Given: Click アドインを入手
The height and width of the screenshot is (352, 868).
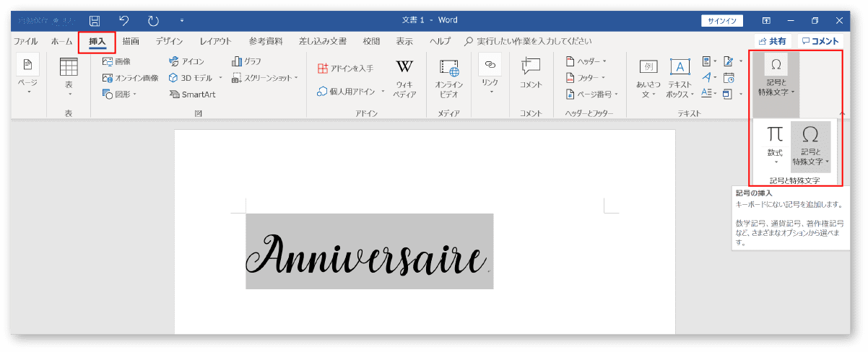Looking at the screenshot, I should [x=345, y=68].
